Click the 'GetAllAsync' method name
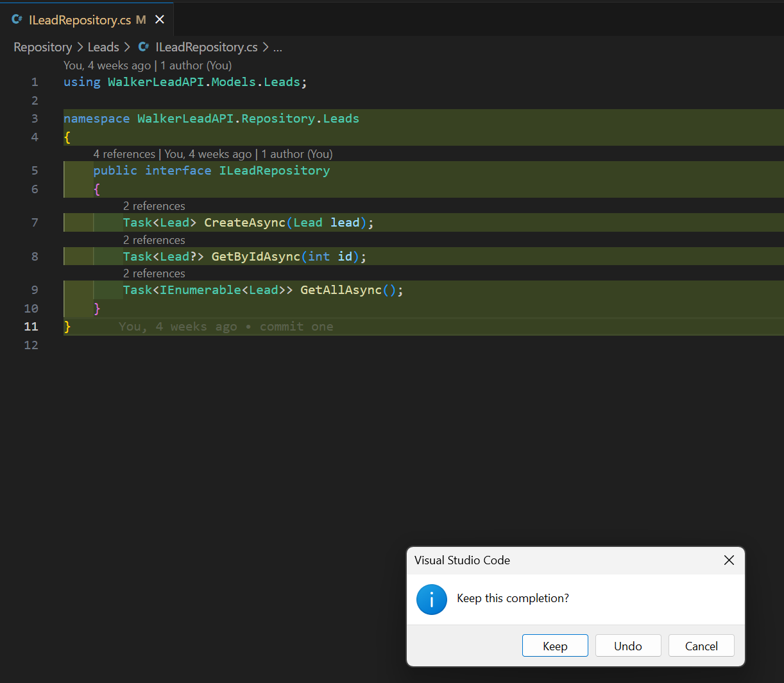 pyautogui.click(x=341, y=290)
